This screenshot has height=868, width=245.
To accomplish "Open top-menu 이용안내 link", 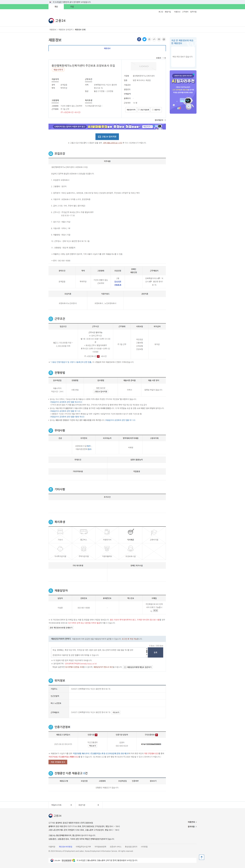I will 177,12.
